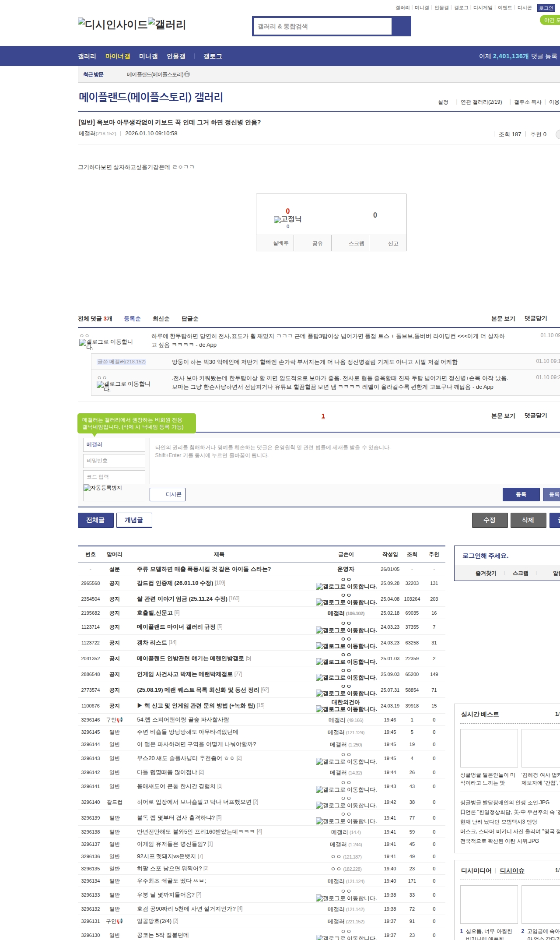The width and height of the screenshot is (560, 940).
Task: Click the 신고 report button
Action: [393, 243]
